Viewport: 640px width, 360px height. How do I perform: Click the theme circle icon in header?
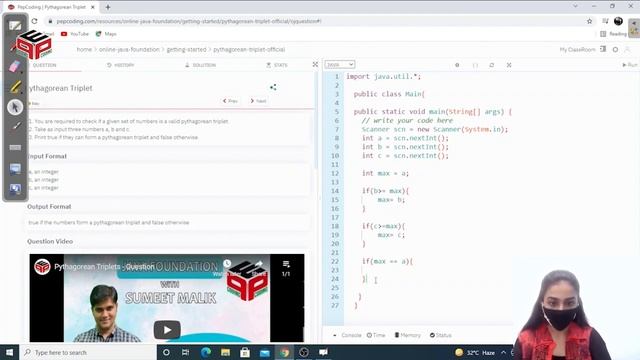(615, 49)
